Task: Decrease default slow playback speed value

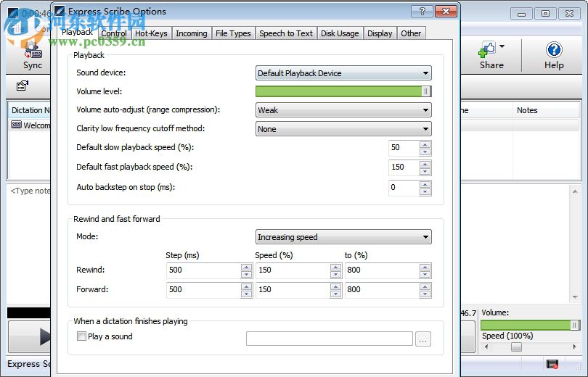Action: (x=425, y=152)
